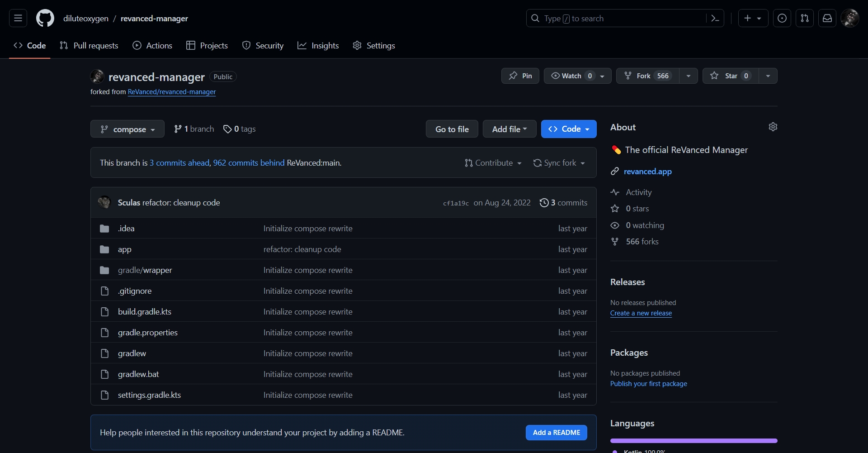Expand the Star lists dropdown arrow
The width and height of the screenshot is (868, 453).
click(768, 76)
